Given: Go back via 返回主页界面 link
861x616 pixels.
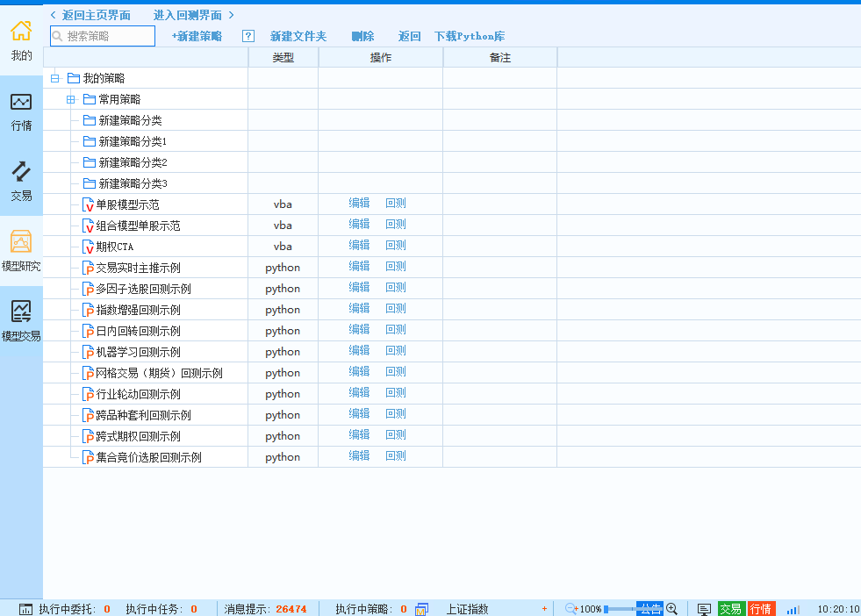Looking at the screenshot, I should click(x=90, y=15).
